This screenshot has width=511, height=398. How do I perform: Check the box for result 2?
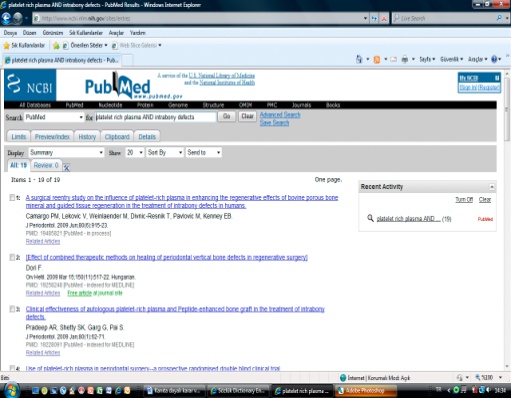[x=12, y=257]
